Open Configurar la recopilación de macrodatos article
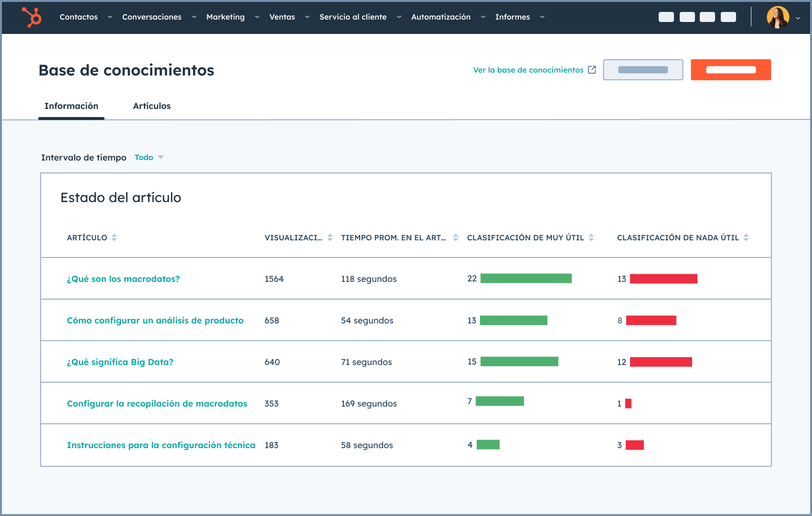Viewport: 812px width, 516px height. (x=157, y=404)
